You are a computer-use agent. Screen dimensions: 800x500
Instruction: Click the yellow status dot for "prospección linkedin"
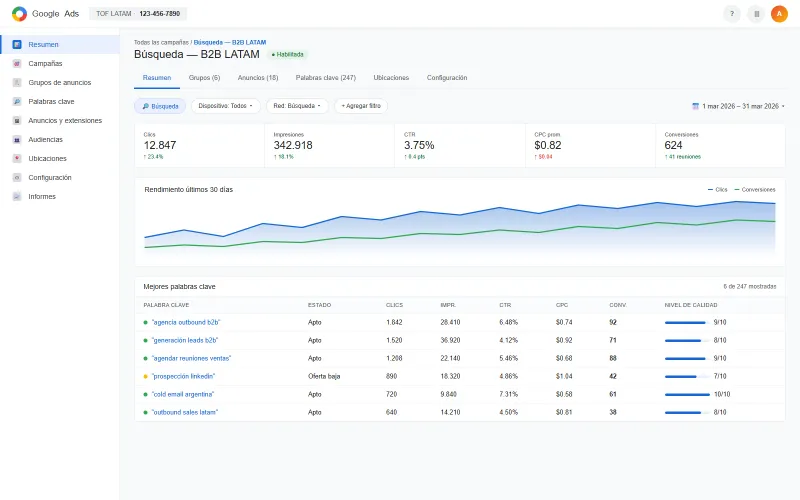point(145,377)
